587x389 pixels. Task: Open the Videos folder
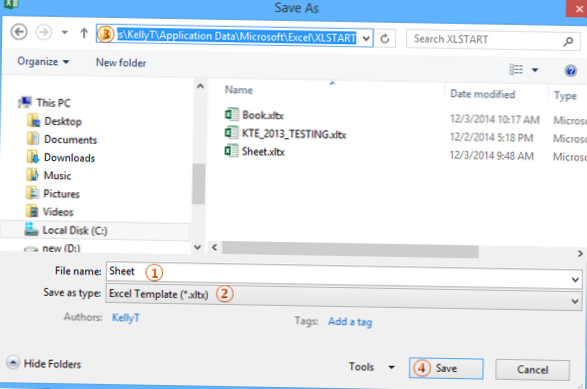pos(49,212)
